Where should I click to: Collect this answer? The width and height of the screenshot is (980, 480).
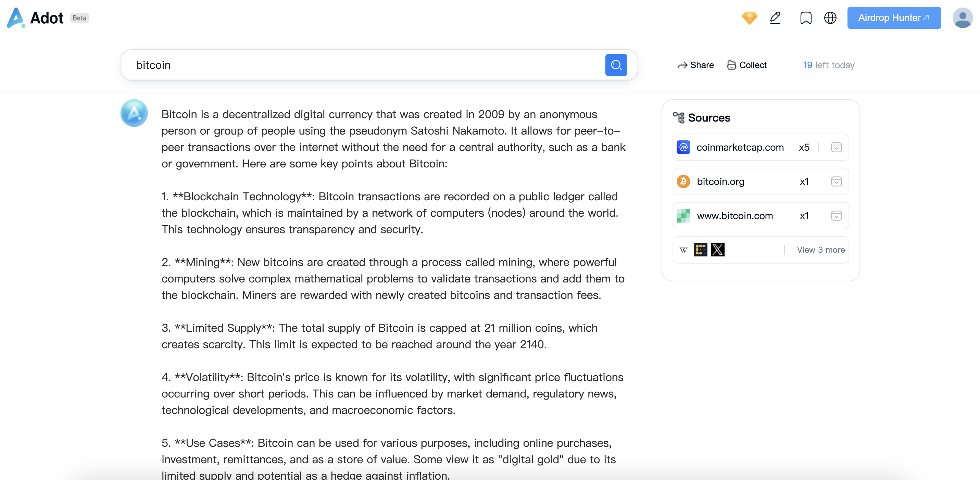pyautogui.click(x=746, y=65)
